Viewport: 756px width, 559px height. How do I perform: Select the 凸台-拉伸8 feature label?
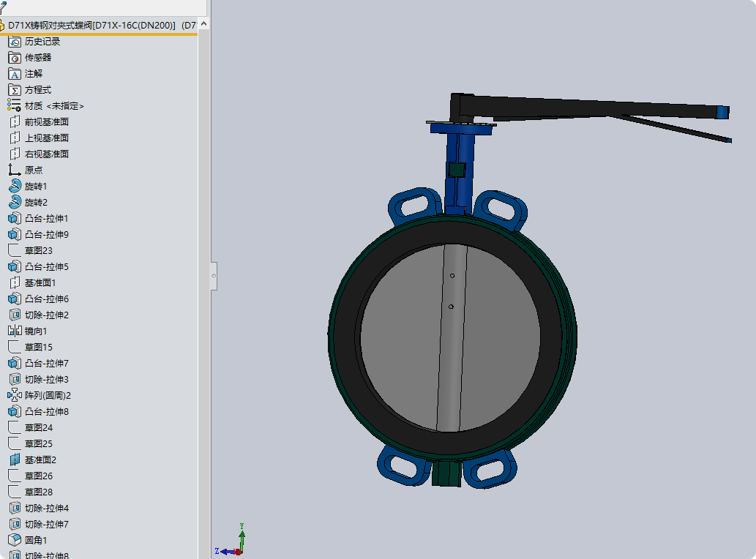pos(47,411)
